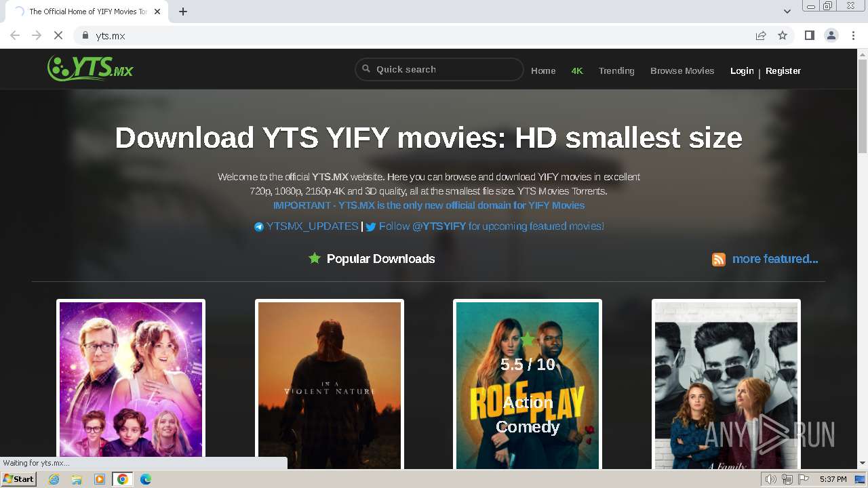This screenshot has width=868, height=488.
Task: Select the YIFY Movies browser tab
Action: coord(88,12)
